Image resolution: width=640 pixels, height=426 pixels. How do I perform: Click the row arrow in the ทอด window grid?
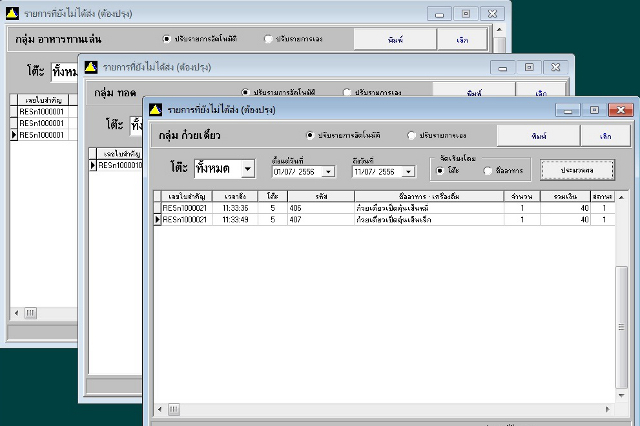pos(93,165)
